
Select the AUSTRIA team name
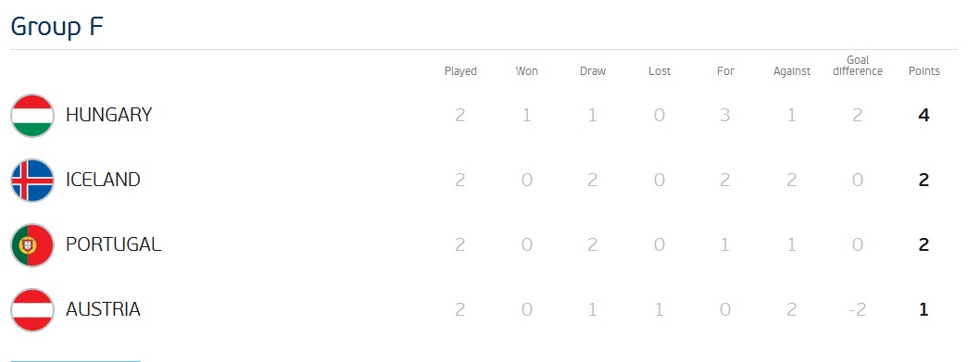103,309
